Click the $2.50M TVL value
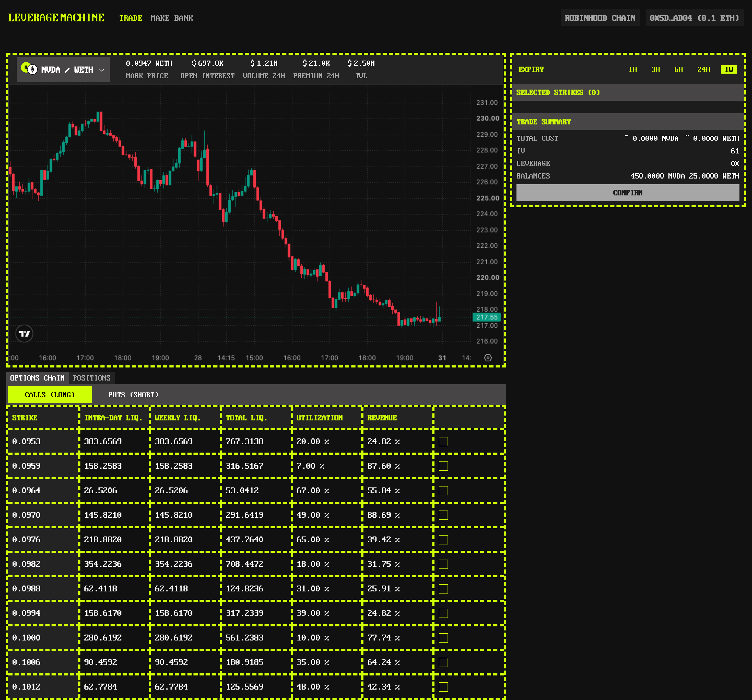The height and width of the screenshot is (700, 752). point(361,63)
